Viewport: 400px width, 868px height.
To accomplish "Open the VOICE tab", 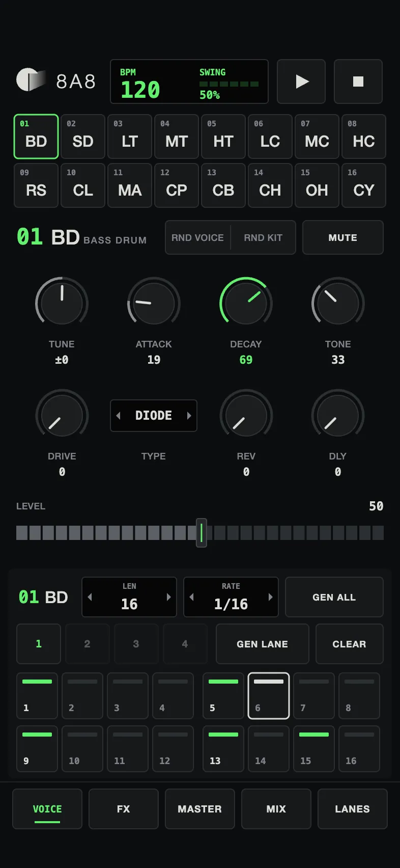I will (x=47, y=809).
